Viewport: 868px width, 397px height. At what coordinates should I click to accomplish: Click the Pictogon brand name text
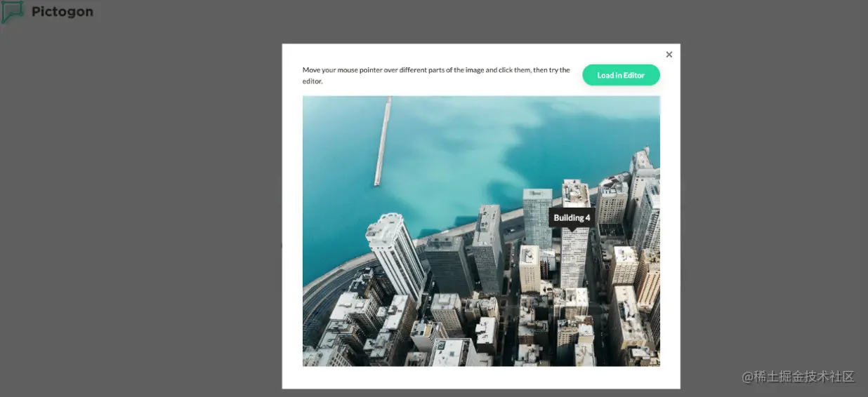coord(63,12)
